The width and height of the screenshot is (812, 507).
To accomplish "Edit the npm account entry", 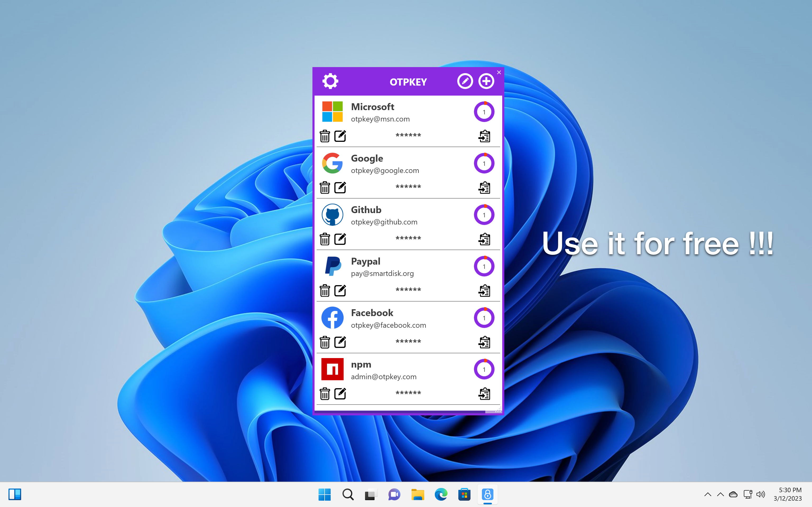I will click(x=340, y=394).
